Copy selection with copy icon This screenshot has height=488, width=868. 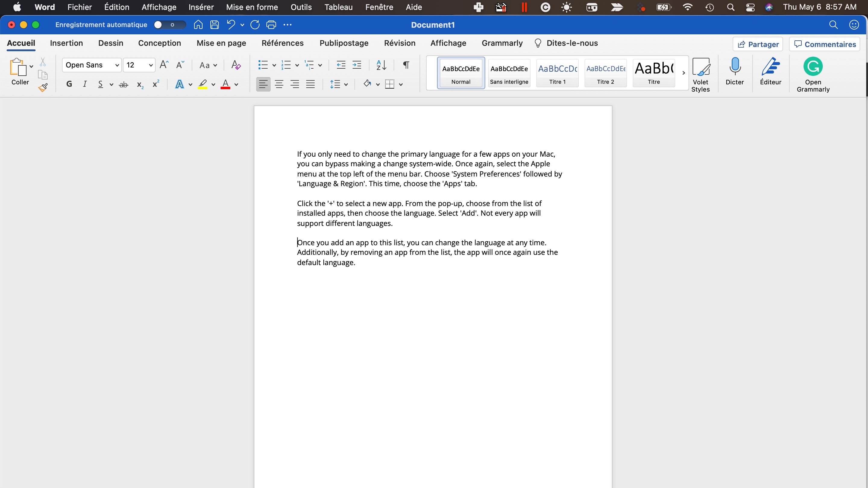[43, 75]
